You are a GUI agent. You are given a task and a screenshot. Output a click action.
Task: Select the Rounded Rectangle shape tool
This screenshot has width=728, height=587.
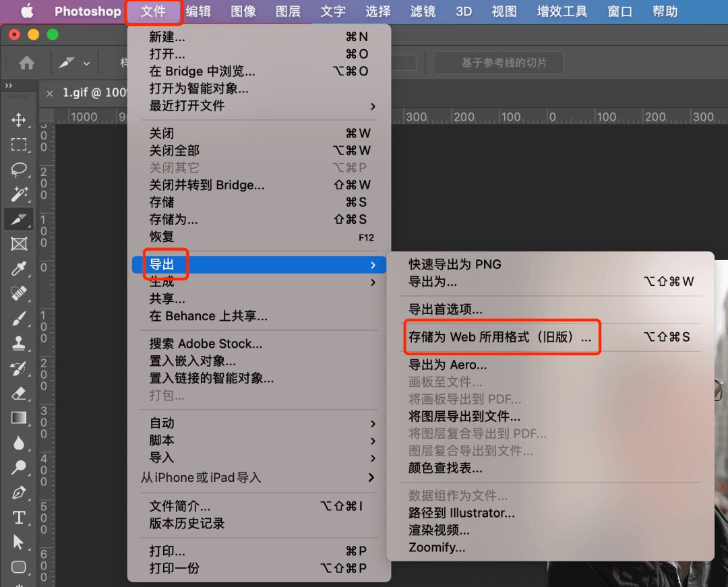pos(19,567)
